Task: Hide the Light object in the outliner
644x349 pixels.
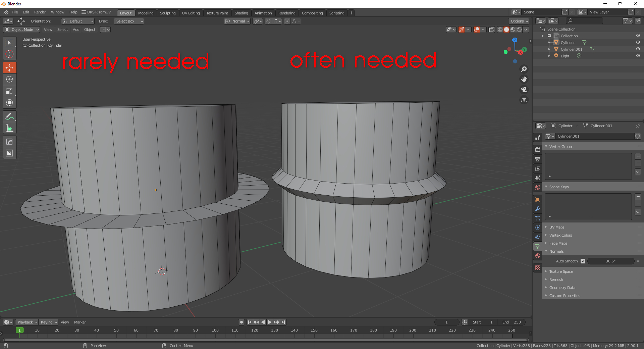Action: click(x=638, y=56)
